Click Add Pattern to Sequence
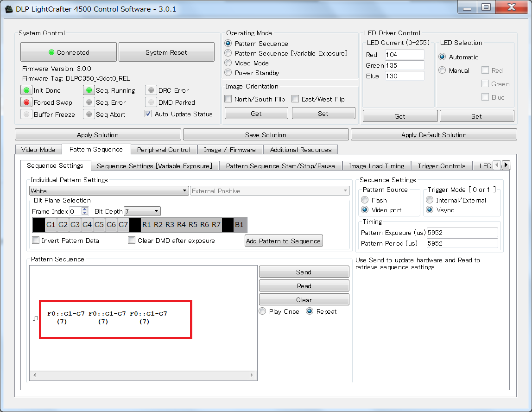 [283, 241]
